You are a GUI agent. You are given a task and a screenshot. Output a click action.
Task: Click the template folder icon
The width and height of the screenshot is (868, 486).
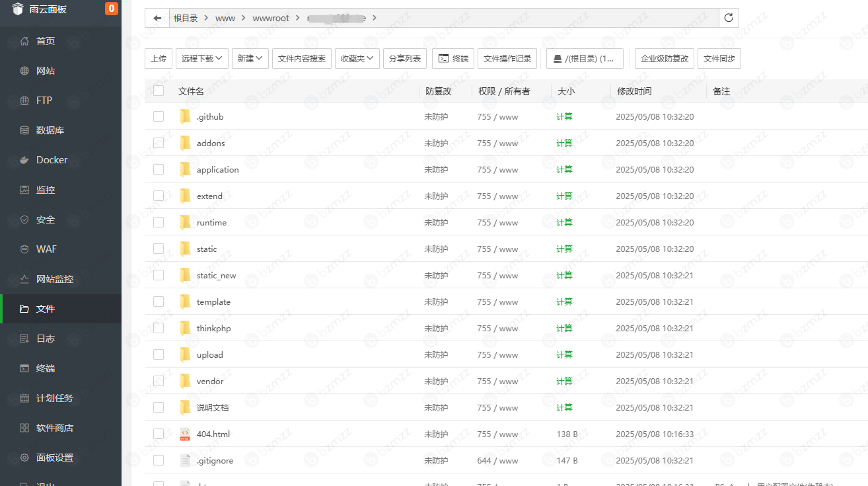(x=185, y=302)
